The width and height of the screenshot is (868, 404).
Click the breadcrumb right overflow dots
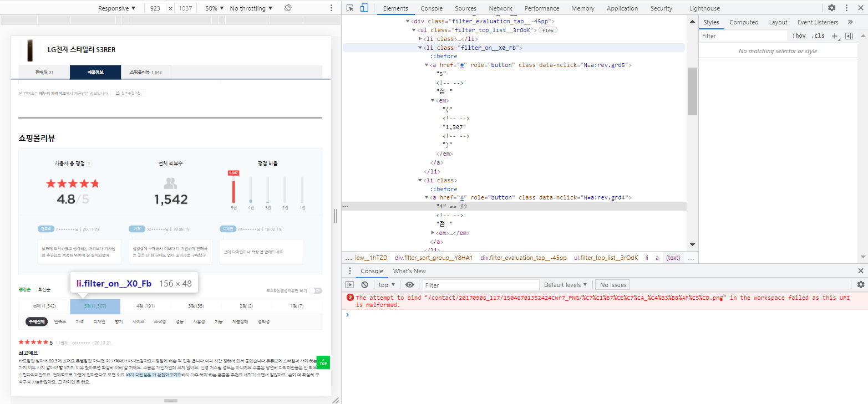691,258
